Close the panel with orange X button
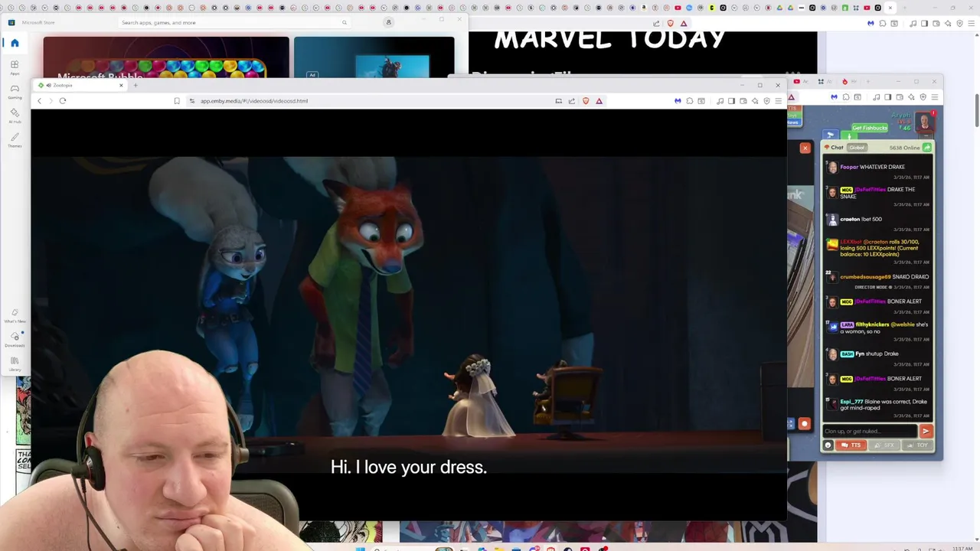This screenshot has height=551, width=980. click(805, 148)
